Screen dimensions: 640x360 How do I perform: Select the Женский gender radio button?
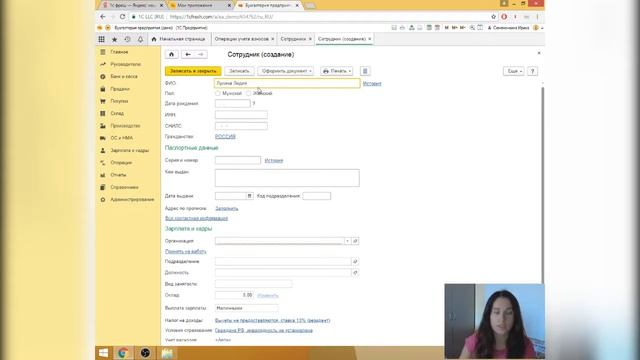pos(248,93)
